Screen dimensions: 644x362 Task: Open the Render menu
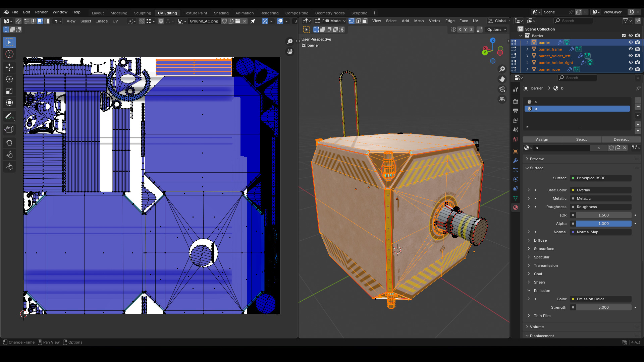(x=41, y=12)
